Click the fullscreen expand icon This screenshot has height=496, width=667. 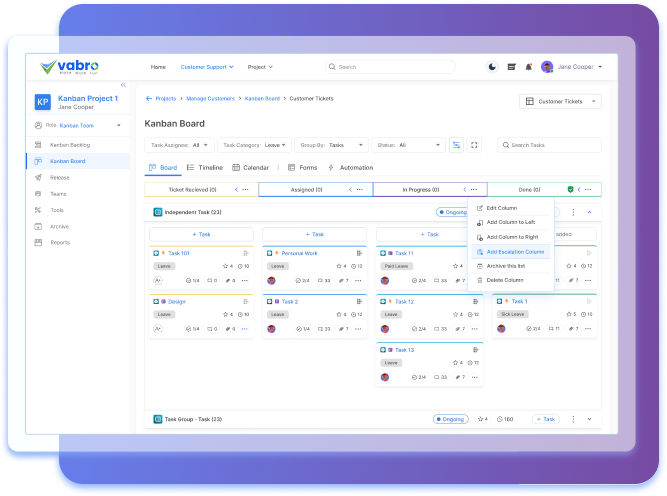474,145
